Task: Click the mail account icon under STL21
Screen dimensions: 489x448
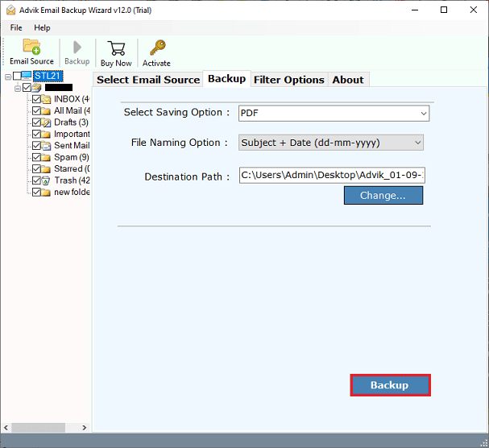Action: click(x=36, y=88)
